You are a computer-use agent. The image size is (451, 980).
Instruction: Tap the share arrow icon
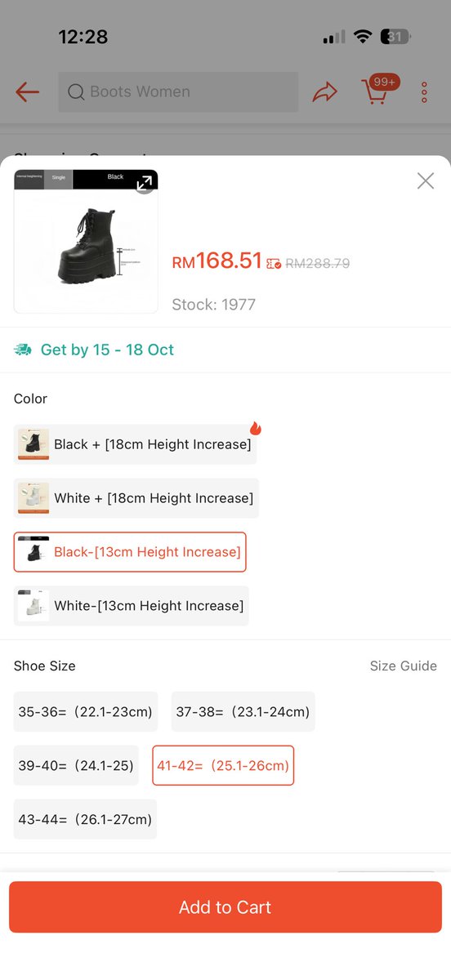[325, 92]
